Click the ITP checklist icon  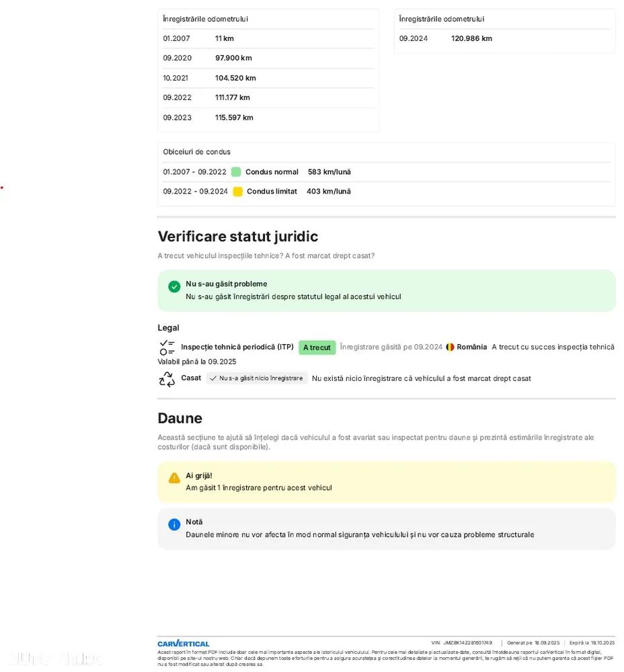tap(167, 347)
